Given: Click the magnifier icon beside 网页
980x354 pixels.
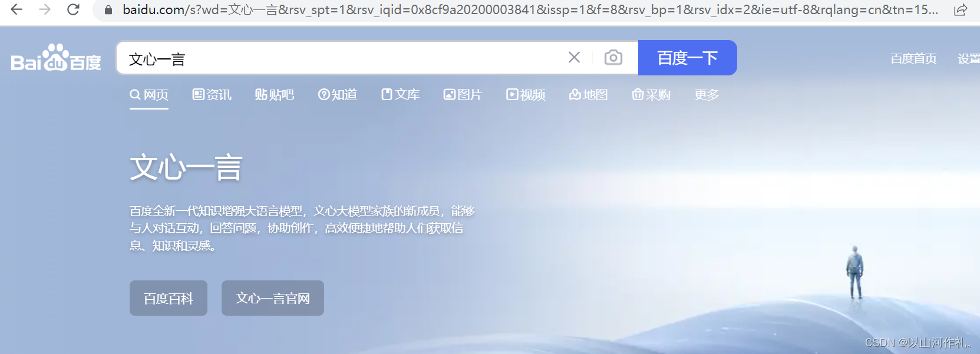Looking at the screenshot, I should point(135,94).
